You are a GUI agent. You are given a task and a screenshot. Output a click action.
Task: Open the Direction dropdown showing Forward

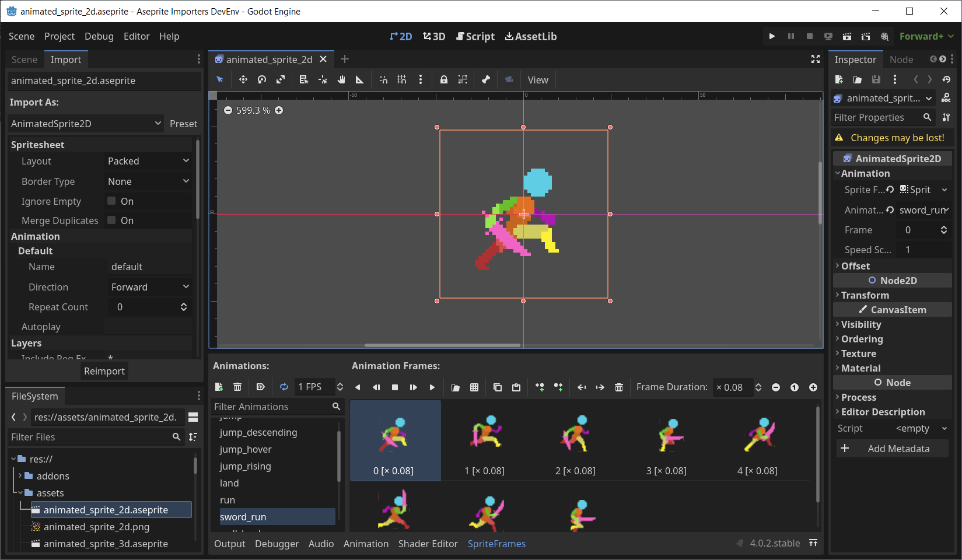point(149,287)
